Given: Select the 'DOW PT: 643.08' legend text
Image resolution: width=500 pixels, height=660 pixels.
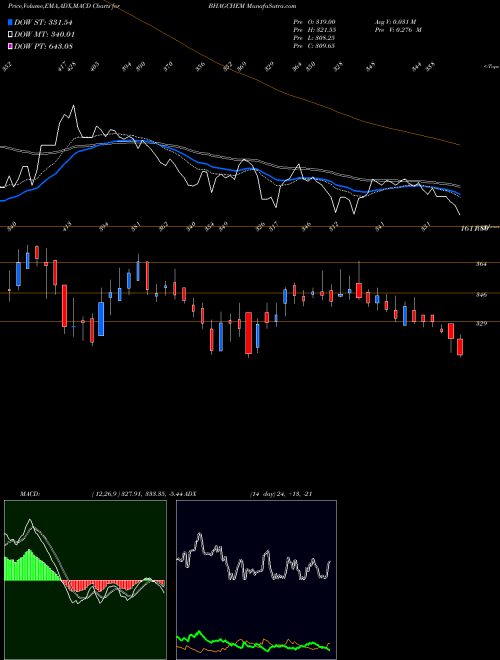Looking at the screenshot, I should [44, 46].
